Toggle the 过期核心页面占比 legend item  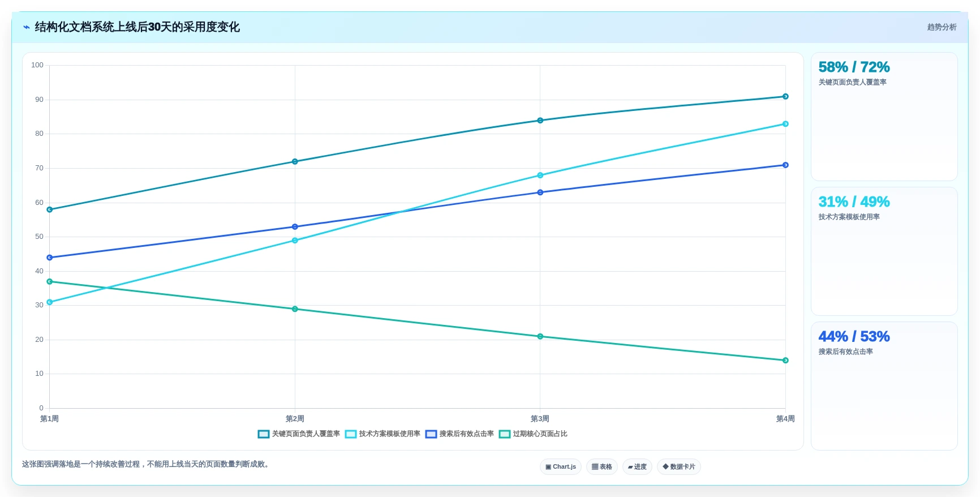[533, 434]
